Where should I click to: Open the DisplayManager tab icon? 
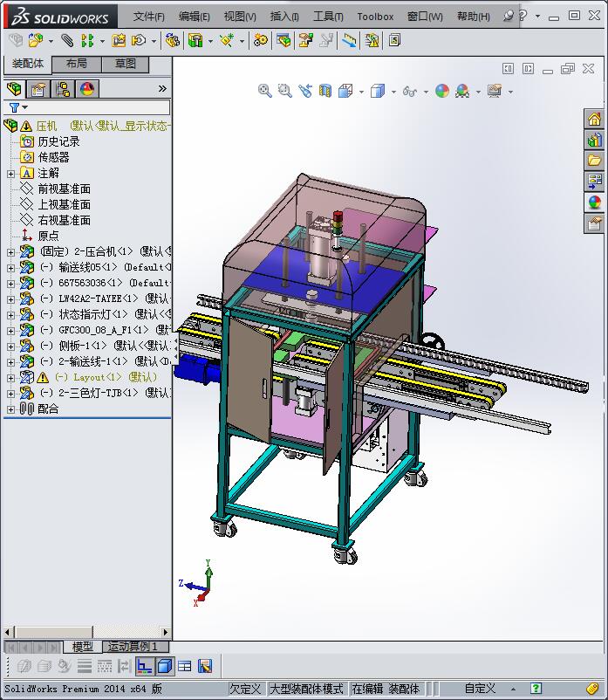(x=87, y=89)
